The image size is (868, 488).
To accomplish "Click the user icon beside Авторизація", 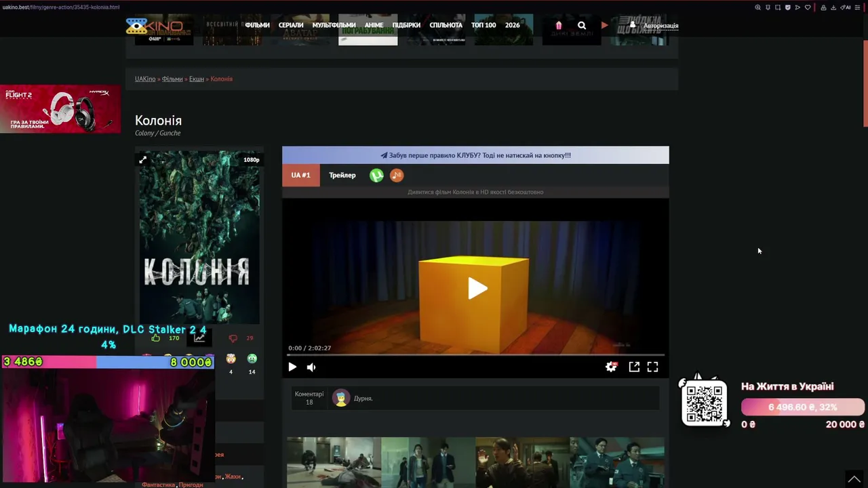I will tap(633, 25).
